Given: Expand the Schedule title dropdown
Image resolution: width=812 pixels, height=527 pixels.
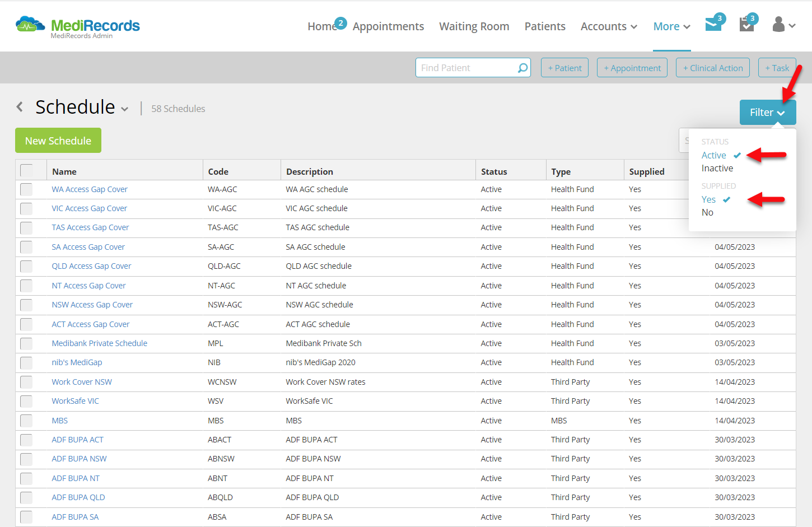Looking at the screenshot, I should point(124,109).
